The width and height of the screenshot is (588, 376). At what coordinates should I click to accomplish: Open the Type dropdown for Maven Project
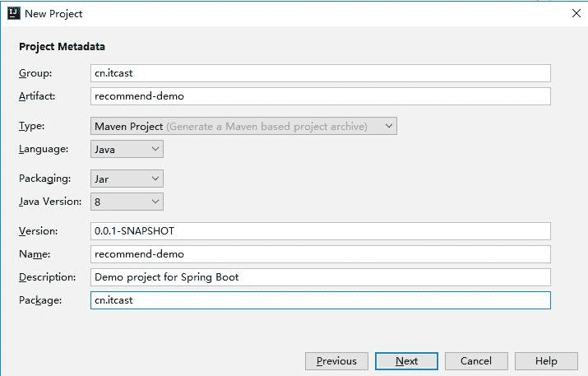click(243, 126)
